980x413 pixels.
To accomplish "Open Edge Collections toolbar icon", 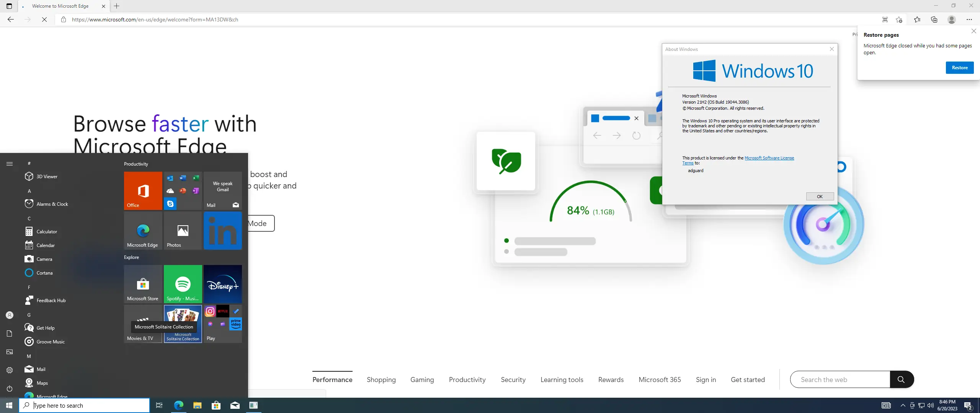I will (934, 20).
